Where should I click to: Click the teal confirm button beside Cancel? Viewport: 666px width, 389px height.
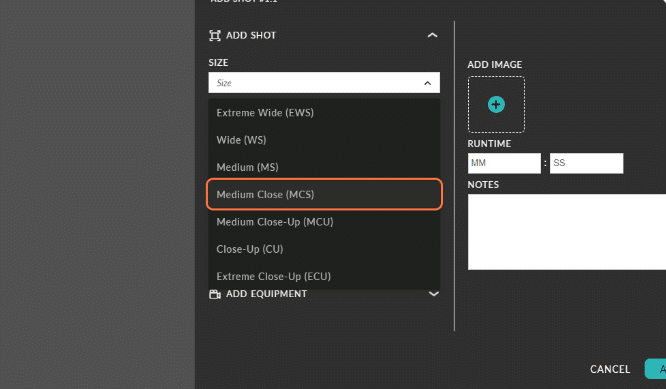click(x=655, y=369)
